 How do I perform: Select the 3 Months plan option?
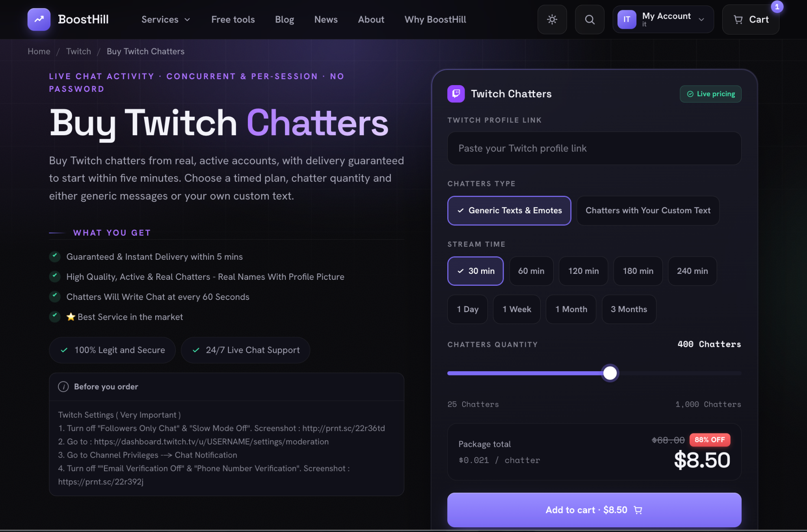(x=629, y=309)
